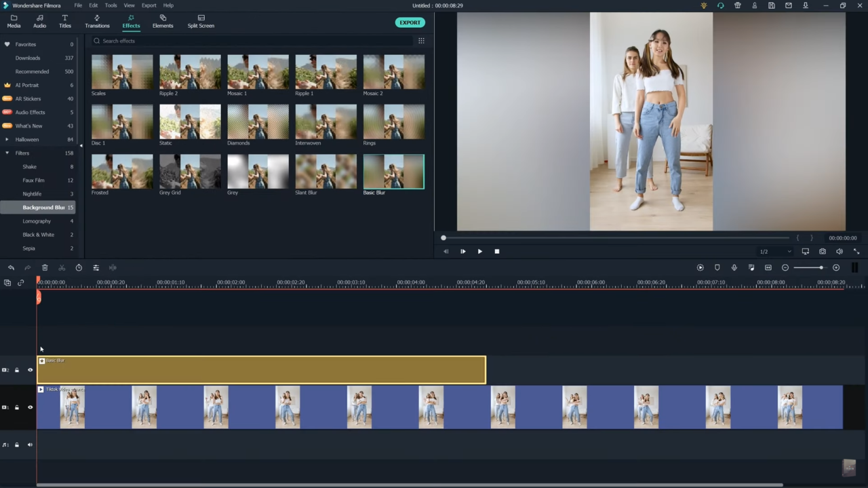Screen dimensions: 868x488
Task: Mute the audio track with the speaker toggle
Action: [x=30, y=445]
